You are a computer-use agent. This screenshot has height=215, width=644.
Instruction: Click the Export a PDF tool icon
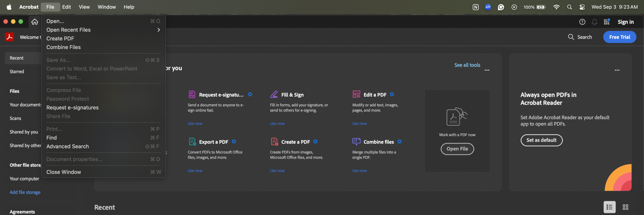click(192, 142)
